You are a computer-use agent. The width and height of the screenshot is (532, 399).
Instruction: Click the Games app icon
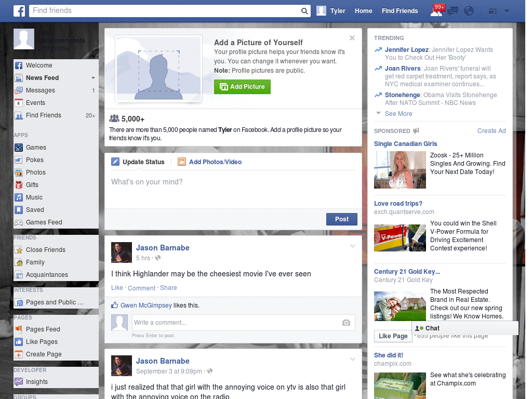[x=19, y=148]
